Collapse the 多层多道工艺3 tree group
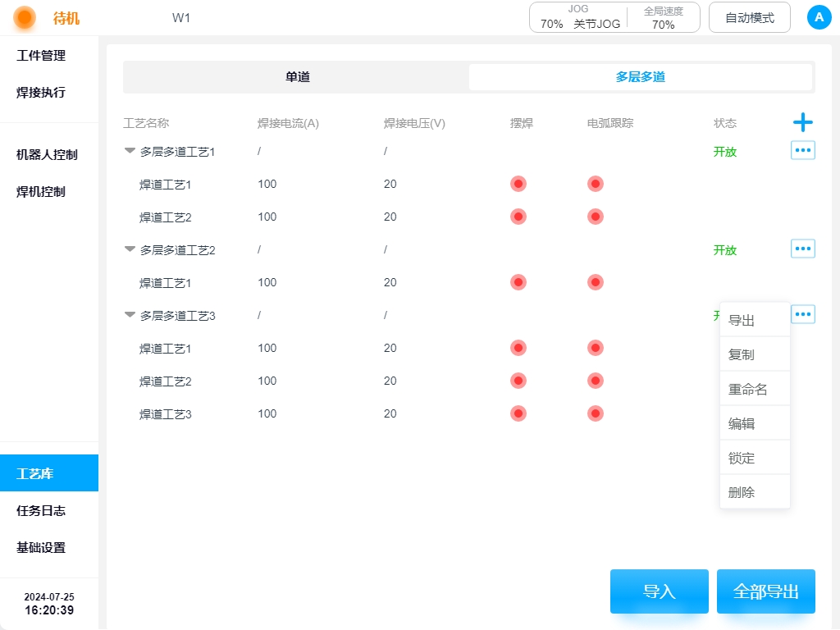840x630 pixels. click(130, 315)
